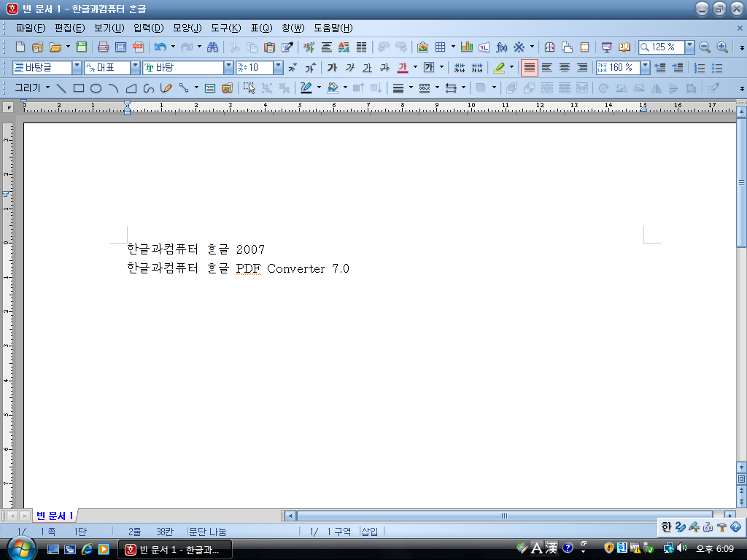Expand the 대표 language dropdown
The height and width of the screenshot is (560, 747).
point(135,68)
